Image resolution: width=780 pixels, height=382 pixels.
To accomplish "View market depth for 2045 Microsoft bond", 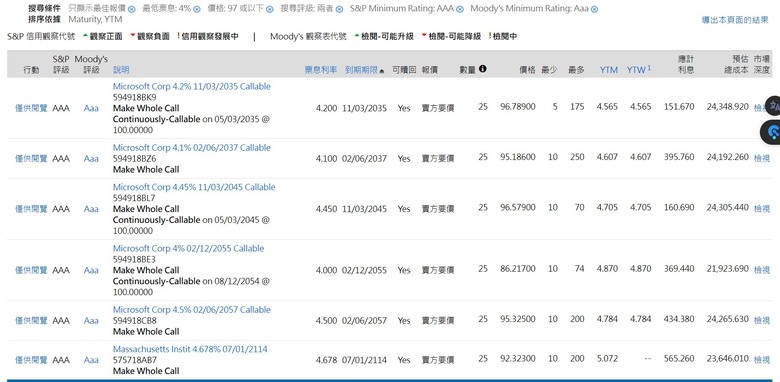I will coord(762,209).
